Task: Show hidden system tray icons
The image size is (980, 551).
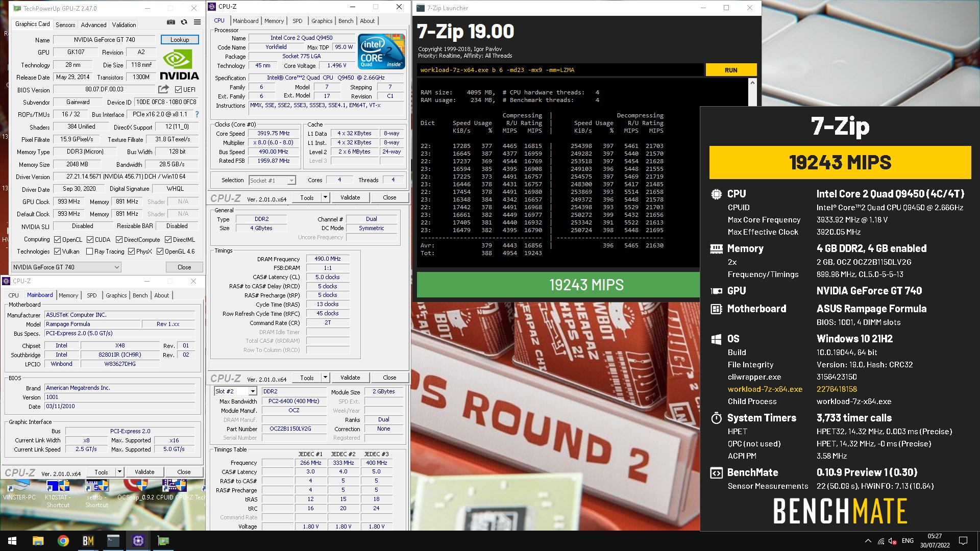Action: click(868, 541)
